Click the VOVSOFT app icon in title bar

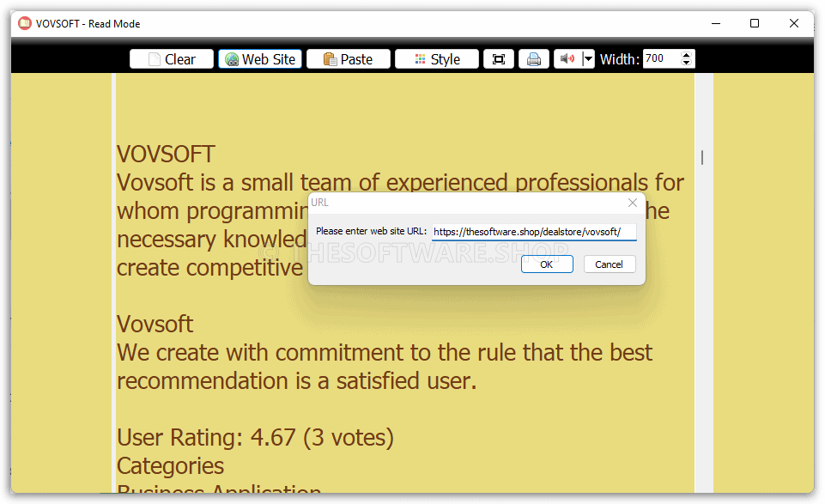[x=25, y=24]
